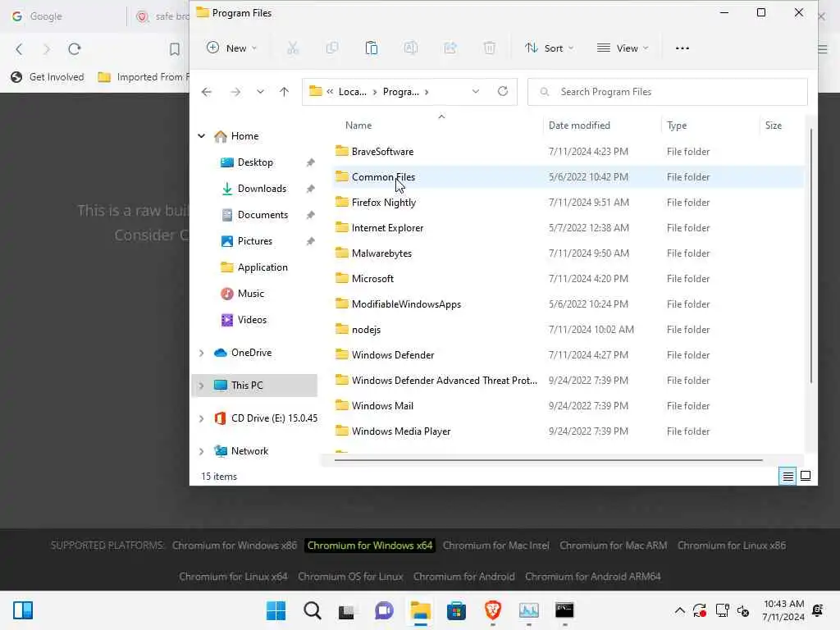Refresh the Program Files folder view
The image size is (840, 630).
pos(503,92)
